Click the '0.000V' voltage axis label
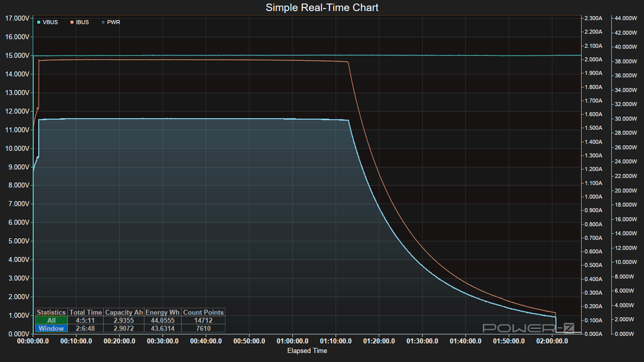Screen dimensions: 644x362 click(x=19, y=334)
